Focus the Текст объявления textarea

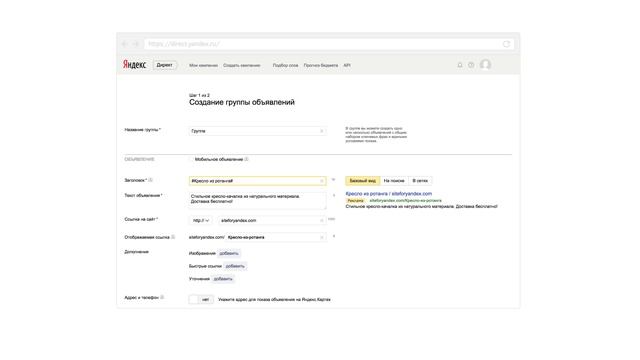tap(257, 200)
